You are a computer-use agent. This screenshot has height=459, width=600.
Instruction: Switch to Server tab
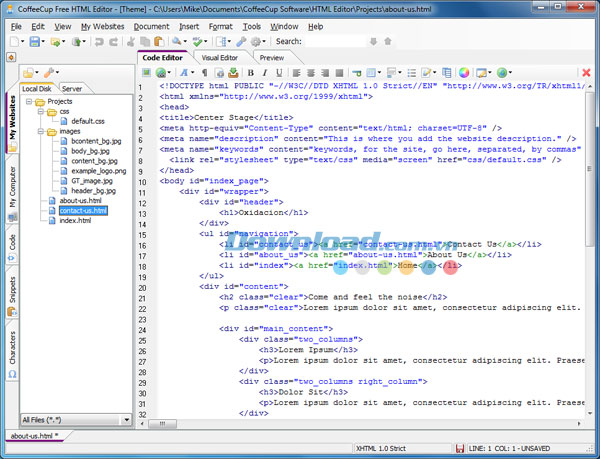(x=72, y=89)
